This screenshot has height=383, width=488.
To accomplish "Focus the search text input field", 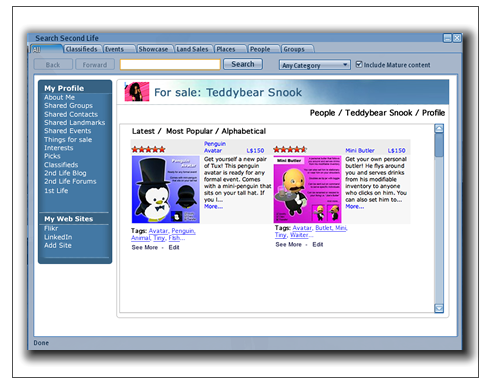I will [x=170, y=64].
